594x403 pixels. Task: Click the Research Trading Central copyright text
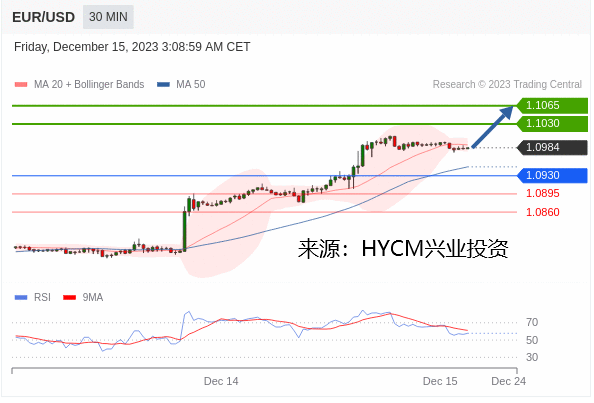[507, 84]
